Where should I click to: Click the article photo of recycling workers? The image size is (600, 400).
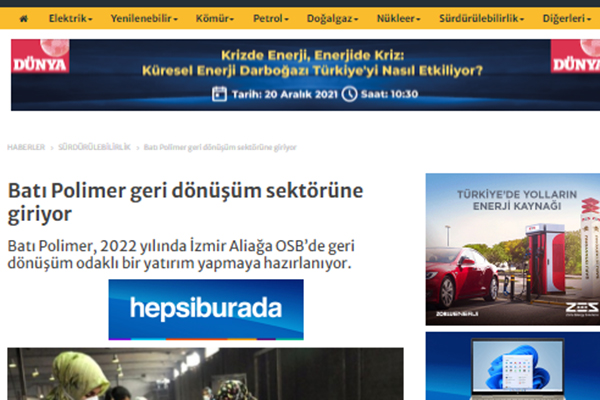(x=205, y=374)
